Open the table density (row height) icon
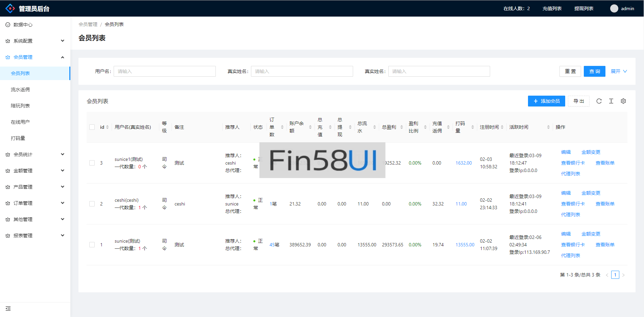This screenshot has width=644, height=317. coord(611,101)
